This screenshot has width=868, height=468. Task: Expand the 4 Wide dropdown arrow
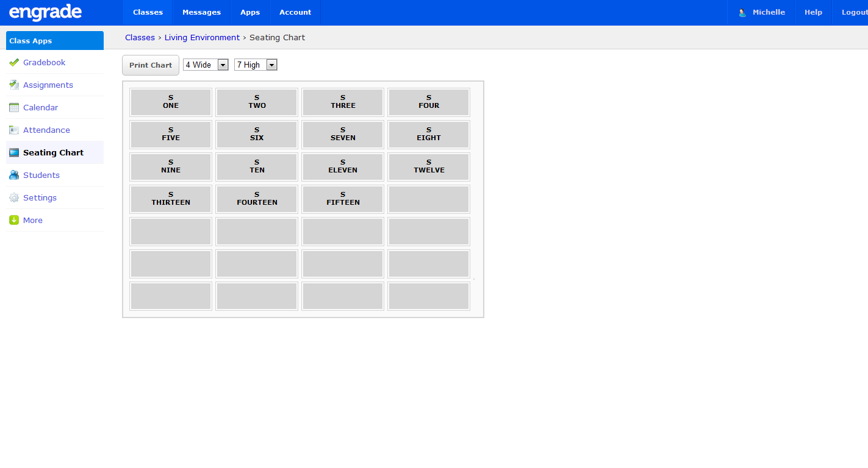(x=222, y=64)
